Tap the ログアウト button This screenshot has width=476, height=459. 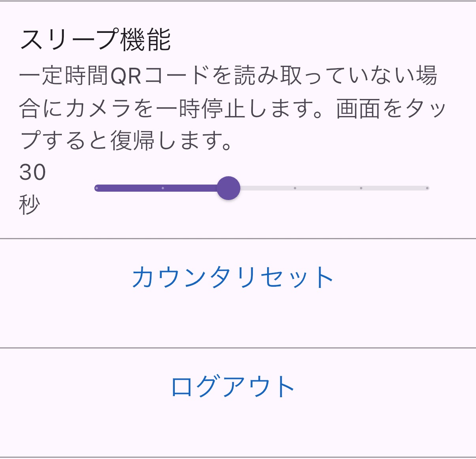point(233,387)
